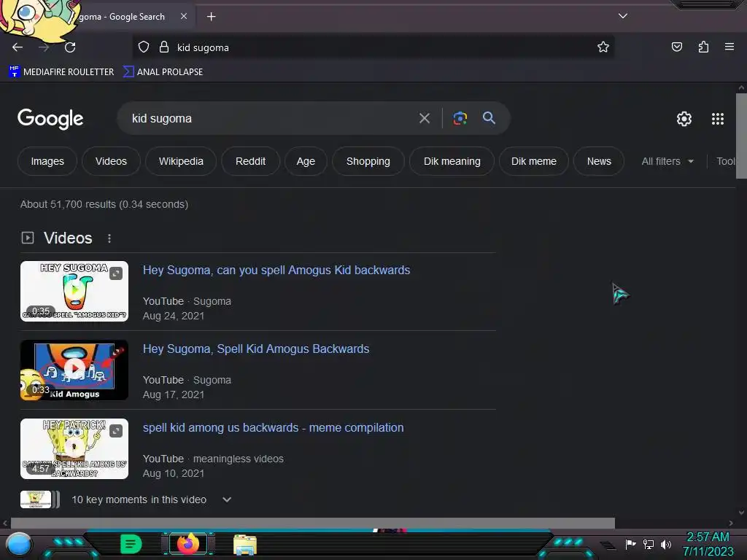The image size is (747, 560).
Task: Bookmark this page with the star icon
Action: pyautogui.click(x=603, y=47)
